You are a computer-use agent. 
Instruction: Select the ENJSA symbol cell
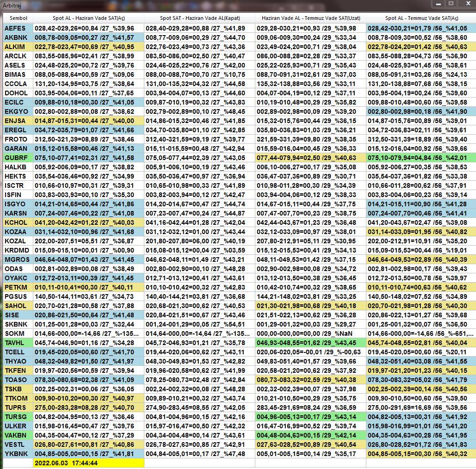pos(18,121)
